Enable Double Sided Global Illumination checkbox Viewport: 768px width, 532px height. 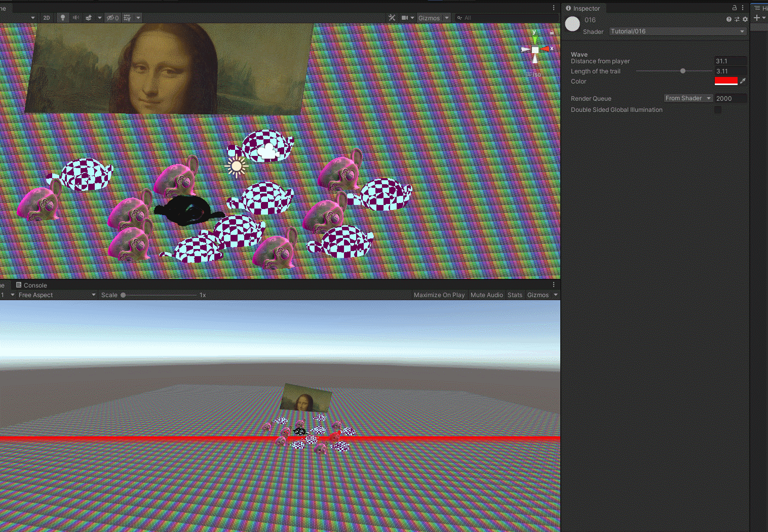pos(718,110)
